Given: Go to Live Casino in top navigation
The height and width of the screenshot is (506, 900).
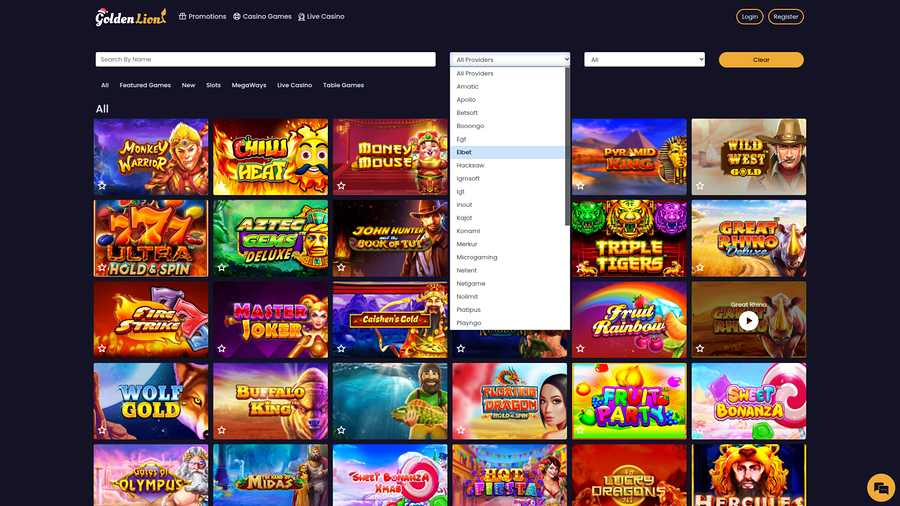Looking at the screenshot, I should (321, 17).
